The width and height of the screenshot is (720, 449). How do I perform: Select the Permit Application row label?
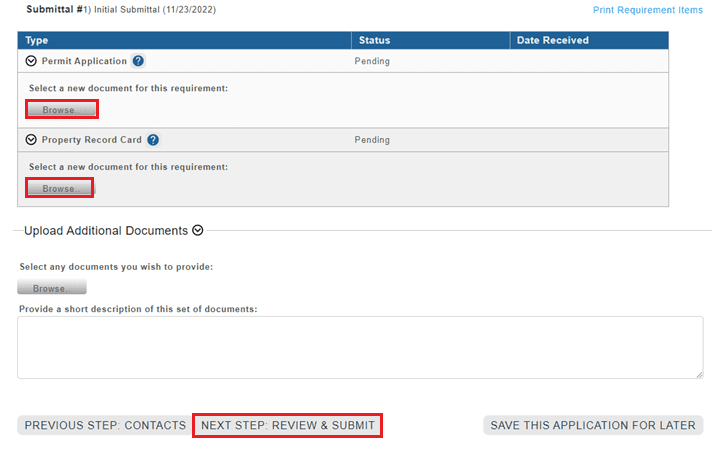point(84,61)
